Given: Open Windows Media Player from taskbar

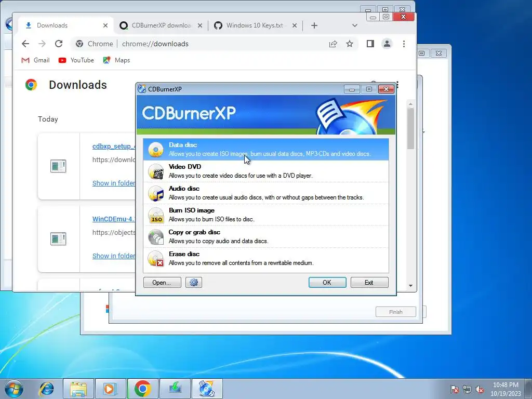Looking at the screenshot, I should click(x=110, y=389).
